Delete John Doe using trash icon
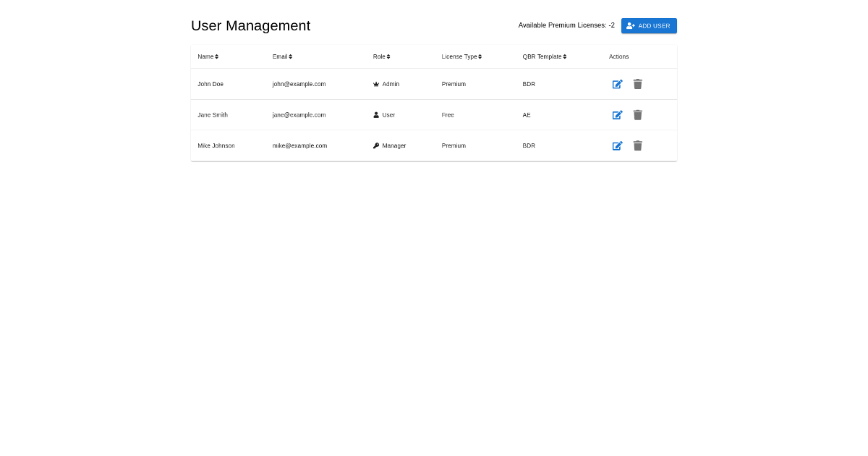The width and height of the screenshot is (868, 456). tap(637, 84)
